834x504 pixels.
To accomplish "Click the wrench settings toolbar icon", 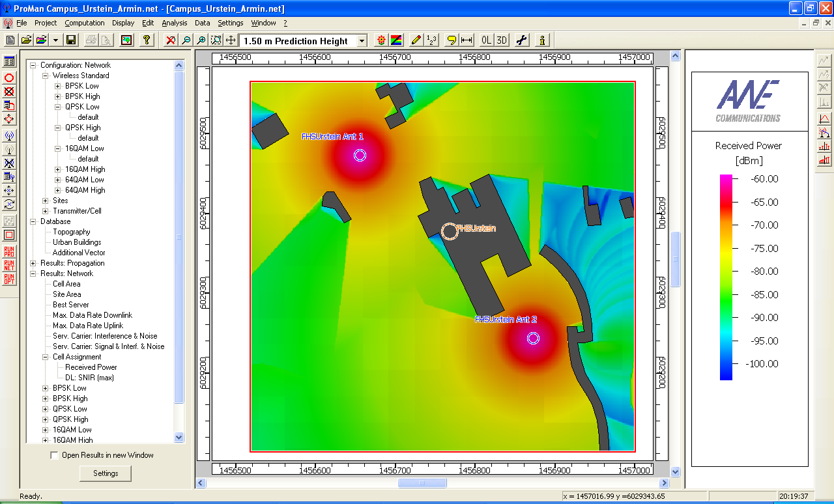I will click(x=521, y=40).
